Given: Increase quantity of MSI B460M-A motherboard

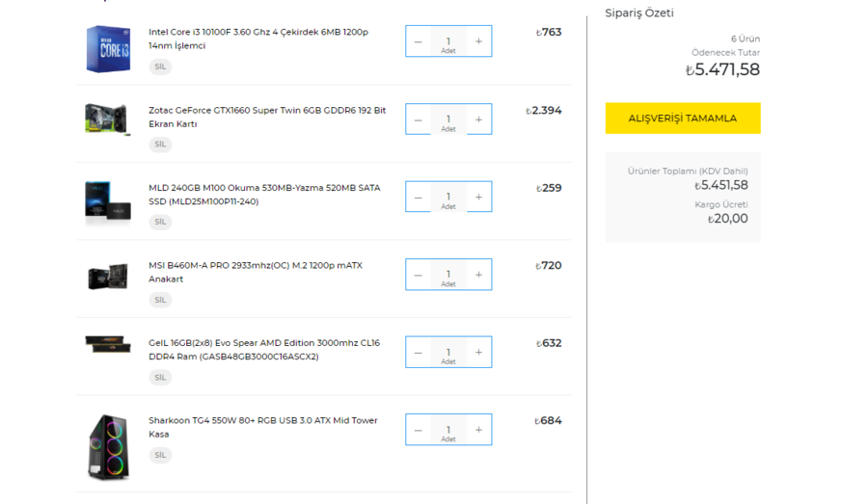Looking at the screenshot, I should tap(478, 275).
